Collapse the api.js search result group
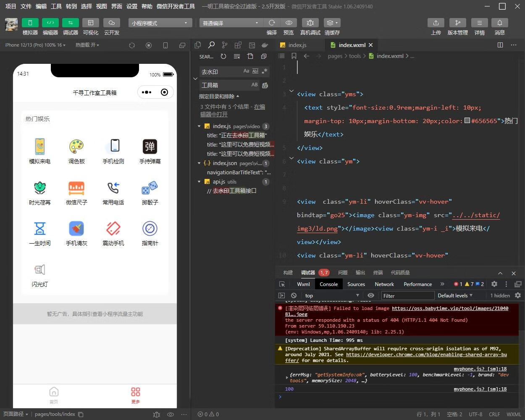Screen dimensions: 525x420 [199, 181]
